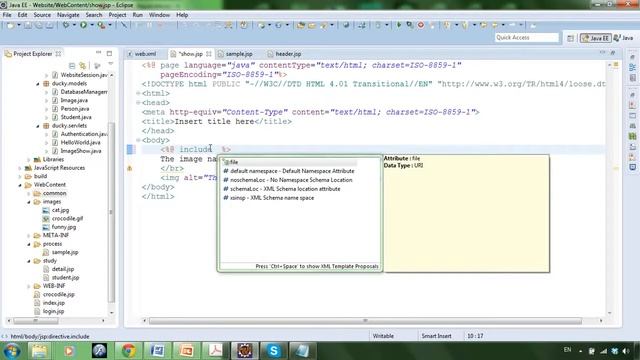Viewport: 640px width, 360px height.
Task: Select the 'file' attribute proposal
Action: pyautogui.click(x=290, y=162)
